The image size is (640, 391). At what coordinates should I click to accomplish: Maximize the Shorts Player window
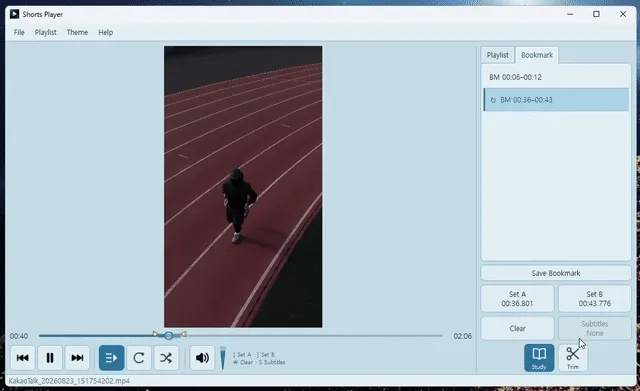[596, 14]
